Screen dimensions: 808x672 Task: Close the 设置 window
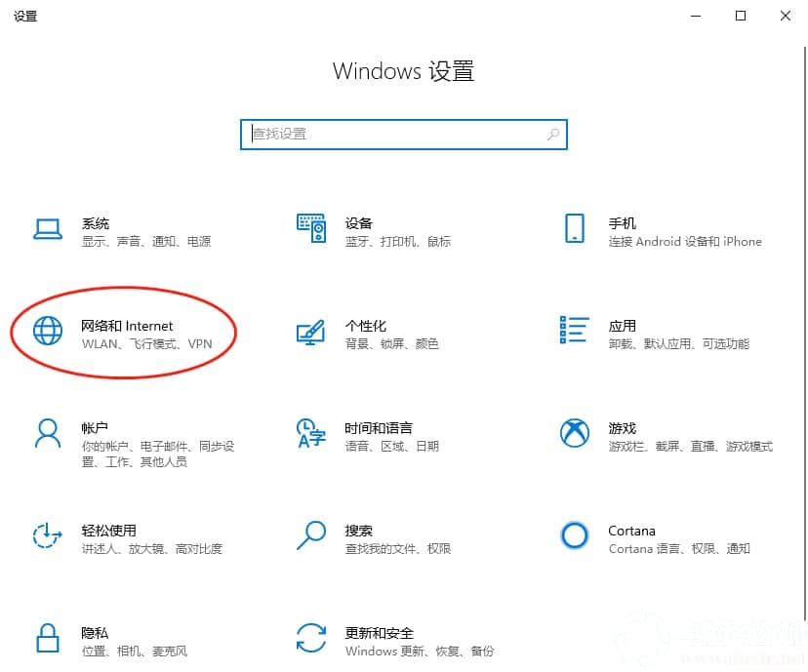coord(786,16)
